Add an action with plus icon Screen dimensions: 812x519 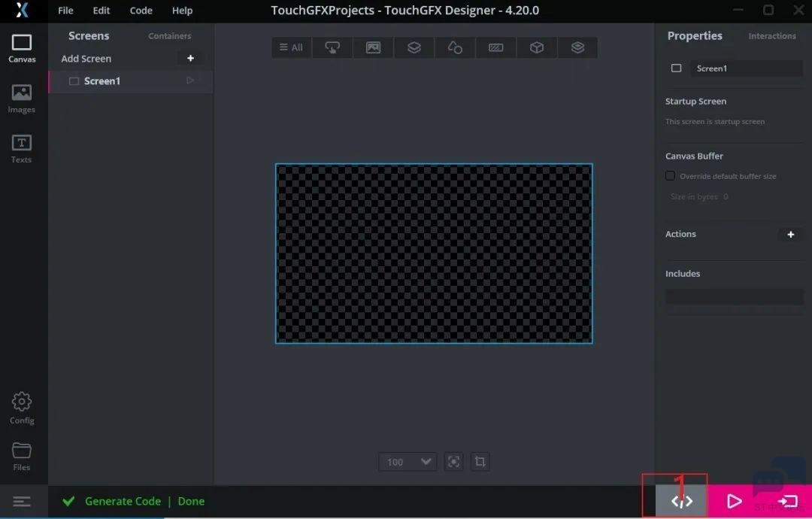tap(791, 235)
